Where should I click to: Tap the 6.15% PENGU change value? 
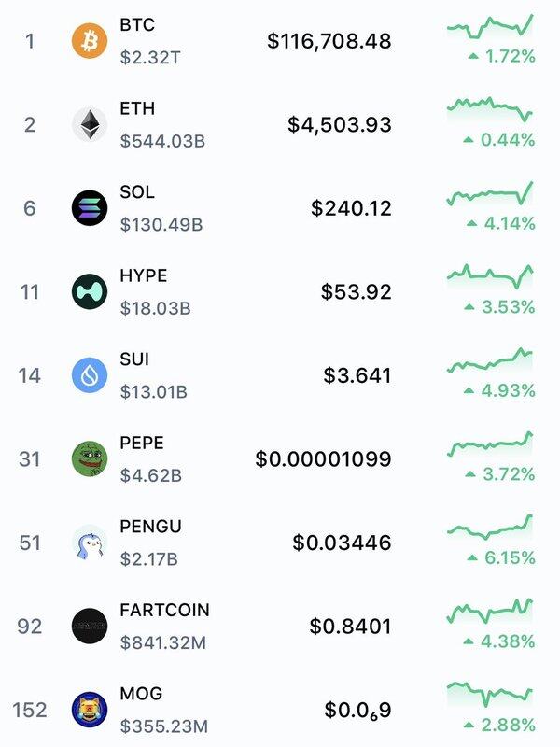tap(510, 557)
